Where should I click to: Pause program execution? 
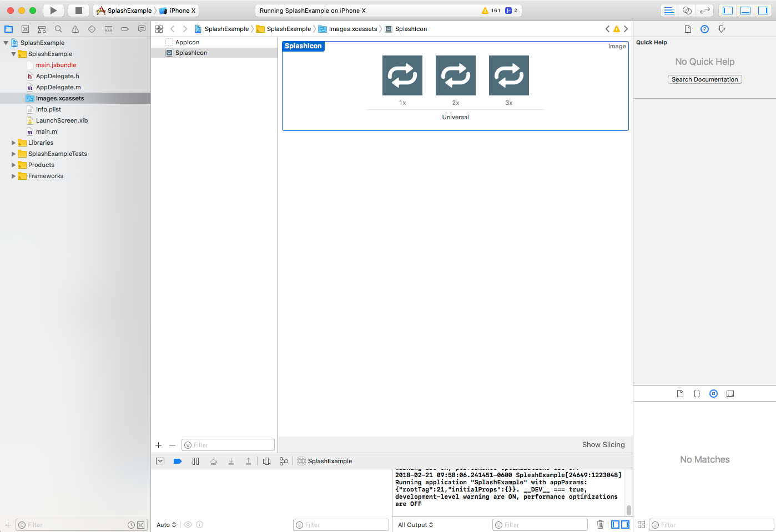pyautogui.click(x=195, y=461)
